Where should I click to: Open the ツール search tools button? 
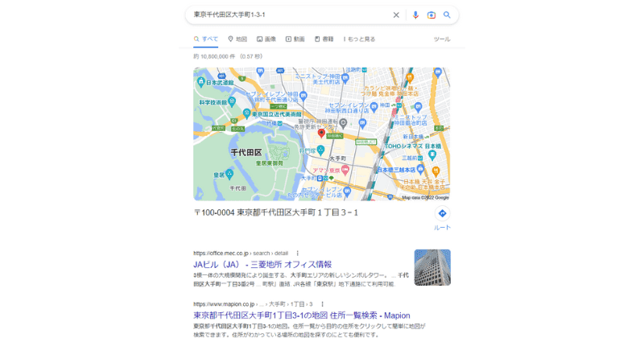pyautogui.click(x=442, y=39)
